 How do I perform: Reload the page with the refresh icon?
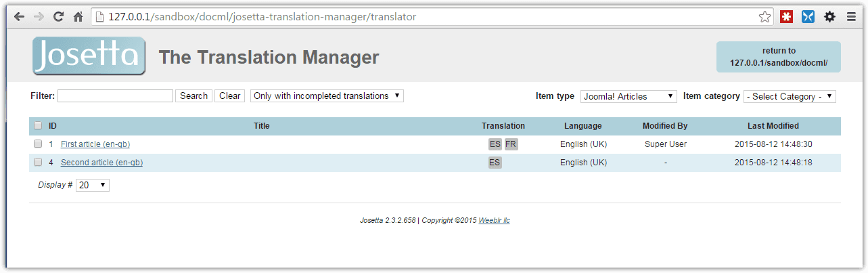pyautogui.click(x=58, y=16)
